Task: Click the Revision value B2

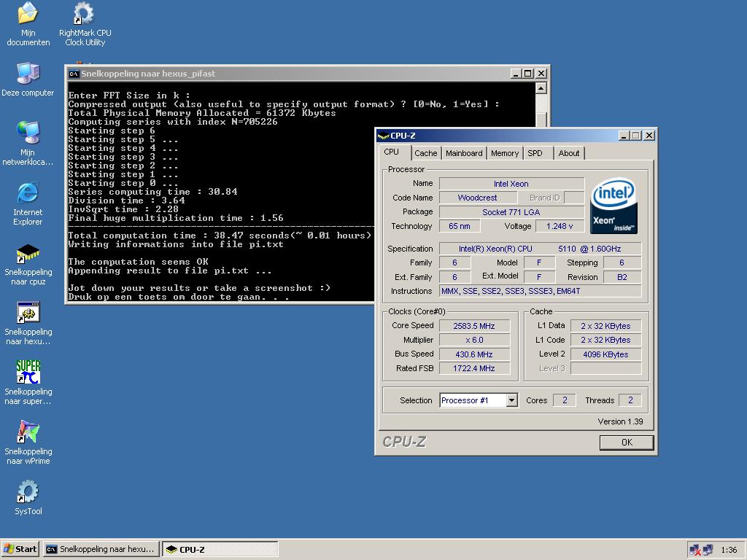Action: pyautogui.click(x=622, y=277)
